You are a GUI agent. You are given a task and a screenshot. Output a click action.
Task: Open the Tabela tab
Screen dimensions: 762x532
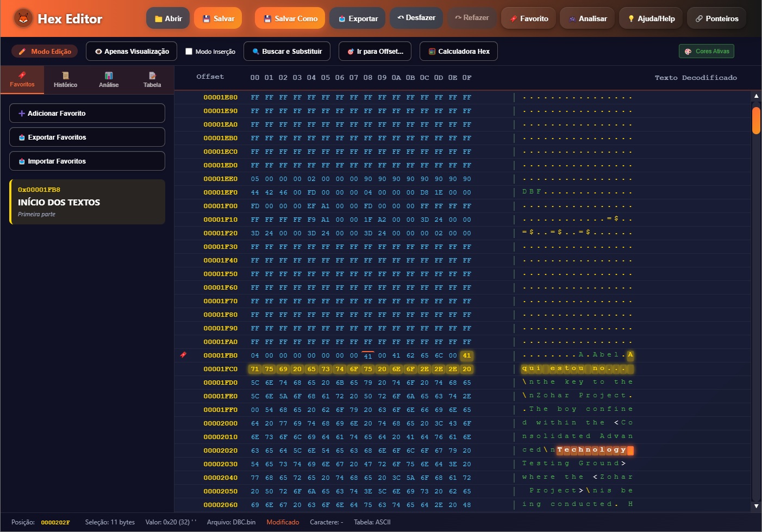click(152, 80)
